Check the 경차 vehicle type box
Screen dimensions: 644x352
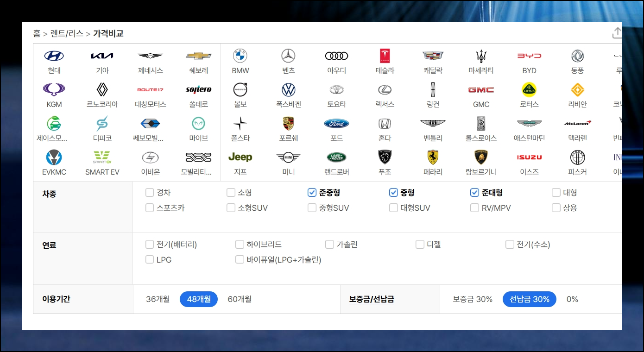coord(149,193)
